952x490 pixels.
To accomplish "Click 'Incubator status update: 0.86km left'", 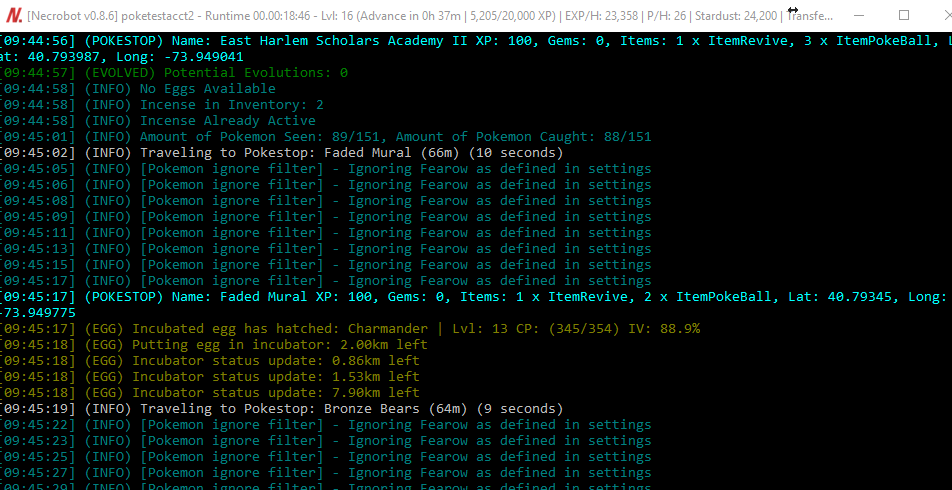I will point(210,361).
